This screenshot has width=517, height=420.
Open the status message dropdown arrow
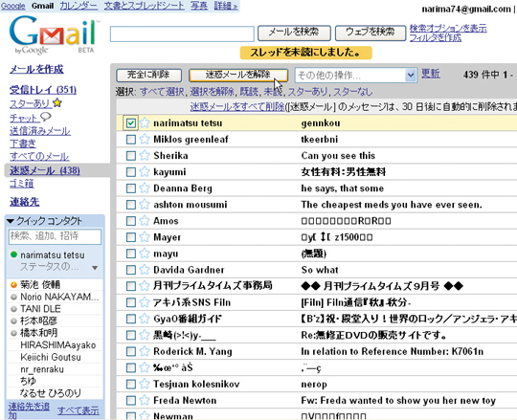tap(95, 268)
